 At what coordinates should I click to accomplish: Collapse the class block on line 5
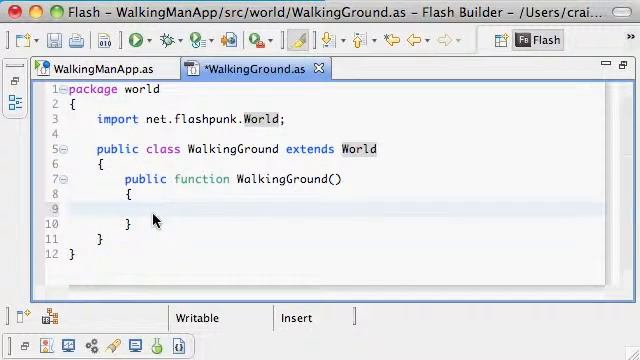click(x=63, y=149)
